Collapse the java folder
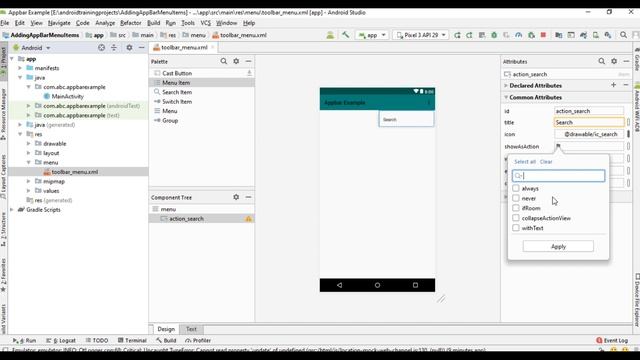 click(20, 78)
